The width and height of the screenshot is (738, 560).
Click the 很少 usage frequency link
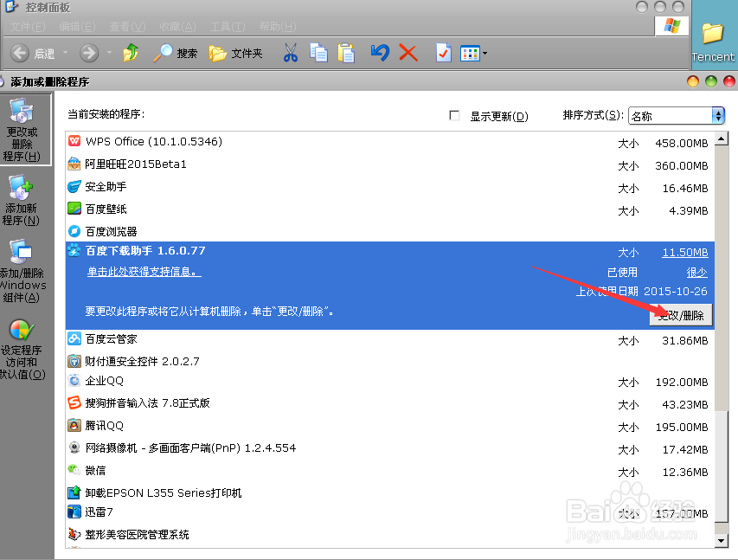click(696, 273)
